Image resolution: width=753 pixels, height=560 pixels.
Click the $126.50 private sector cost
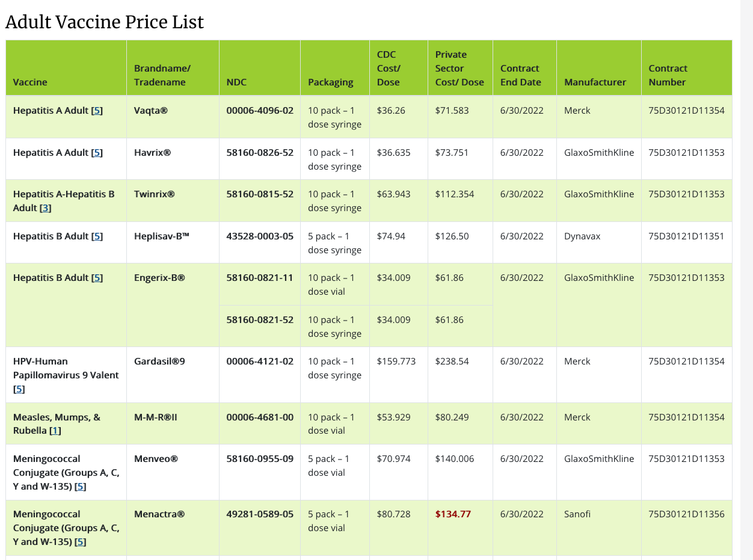[452, 236]
